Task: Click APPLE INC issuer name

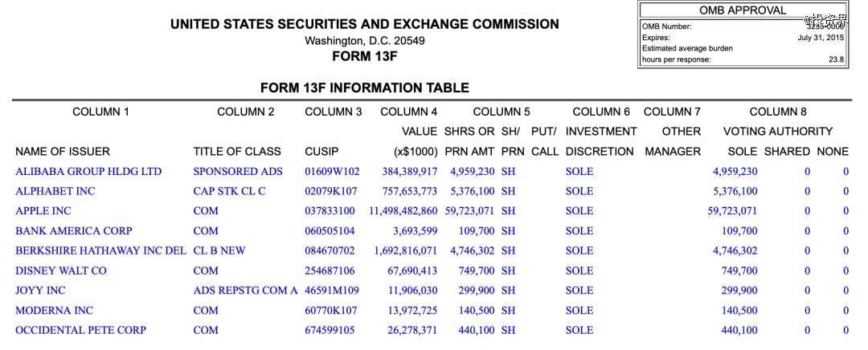Action: (x=43, y=211)
